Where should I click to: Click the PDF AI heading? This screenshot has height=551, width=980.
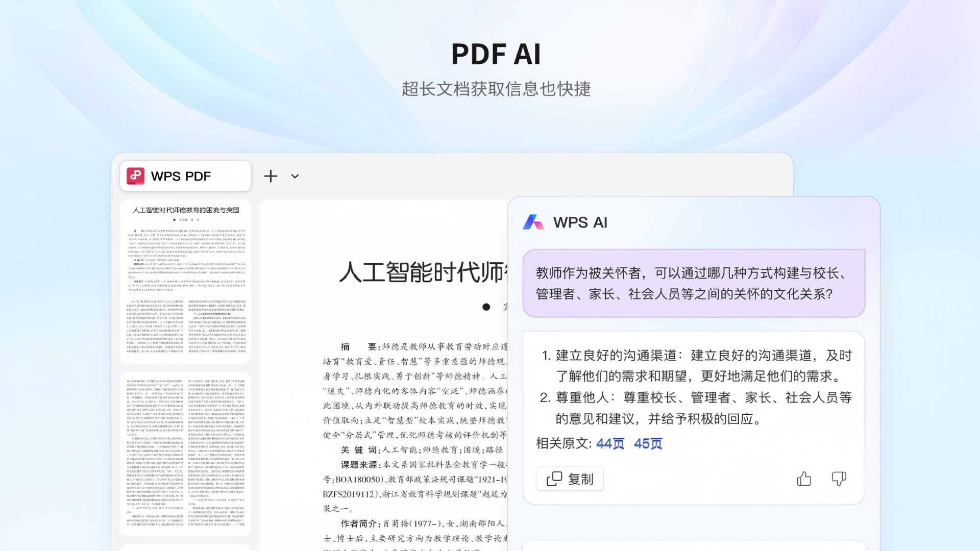pos(496,54)
